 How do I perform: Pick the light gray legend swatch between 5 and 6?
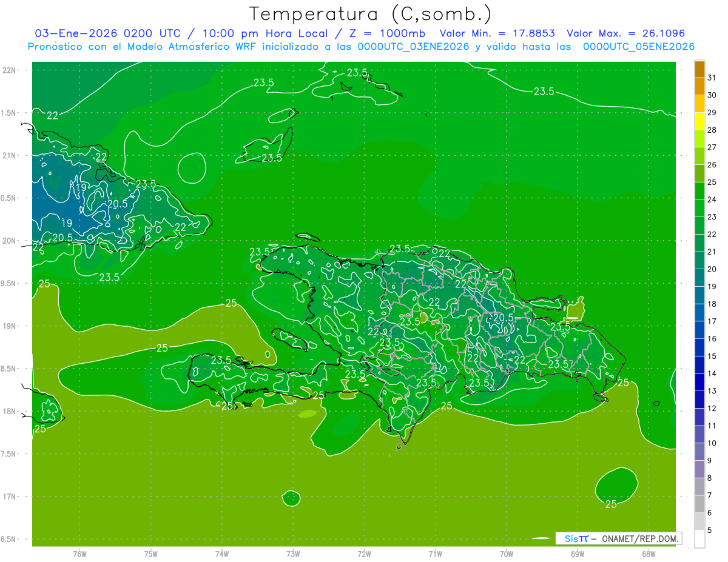[699, 521]
